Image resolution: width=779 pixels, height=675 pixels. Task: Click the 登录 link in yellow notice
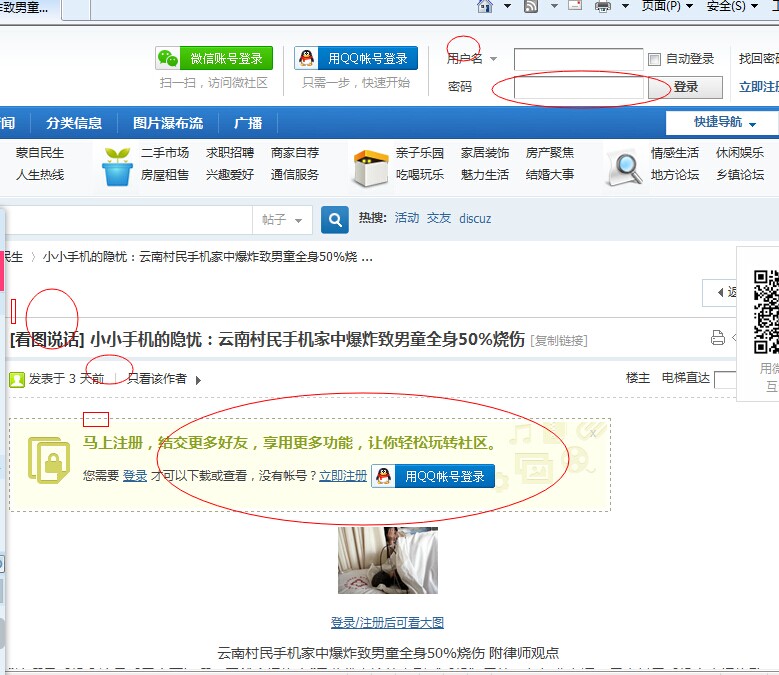click(135, 475)
